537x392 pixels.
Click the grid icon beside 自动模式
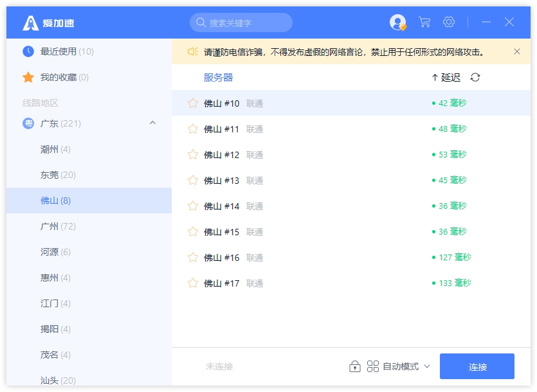tap(372, 366)
